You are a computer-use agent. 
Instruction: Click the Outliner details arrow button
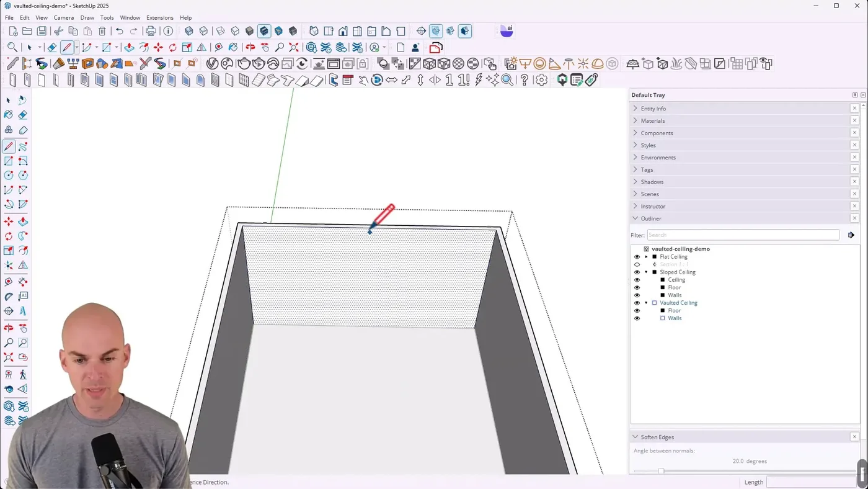point(851,235)
